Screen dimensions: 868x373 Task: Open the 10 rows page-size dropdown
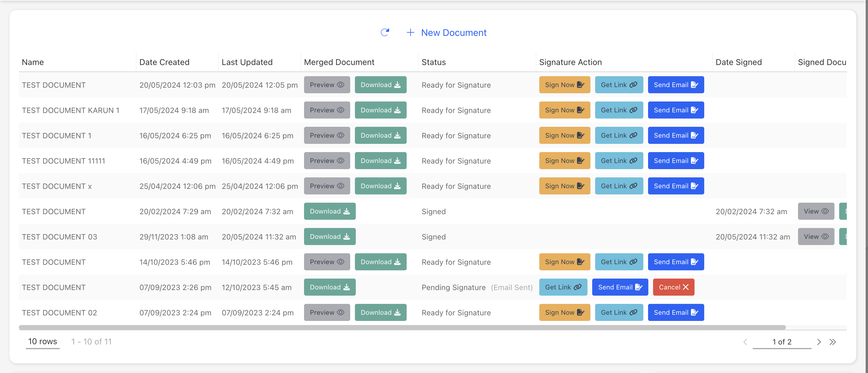(42, 341)
